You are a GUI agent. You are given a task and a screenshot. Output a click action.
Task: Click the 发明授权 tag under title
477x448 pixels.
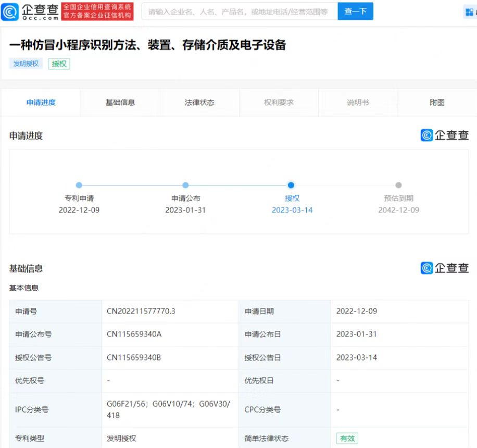point(26,64)
